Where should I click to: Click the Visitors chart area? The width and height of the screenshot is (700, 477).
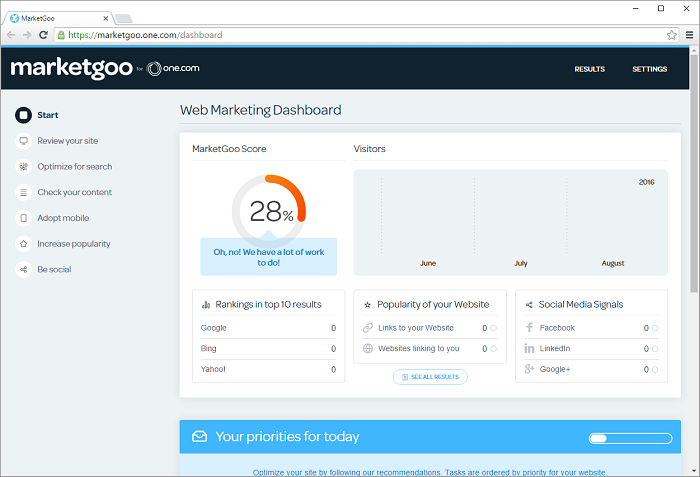click(511, 222)
